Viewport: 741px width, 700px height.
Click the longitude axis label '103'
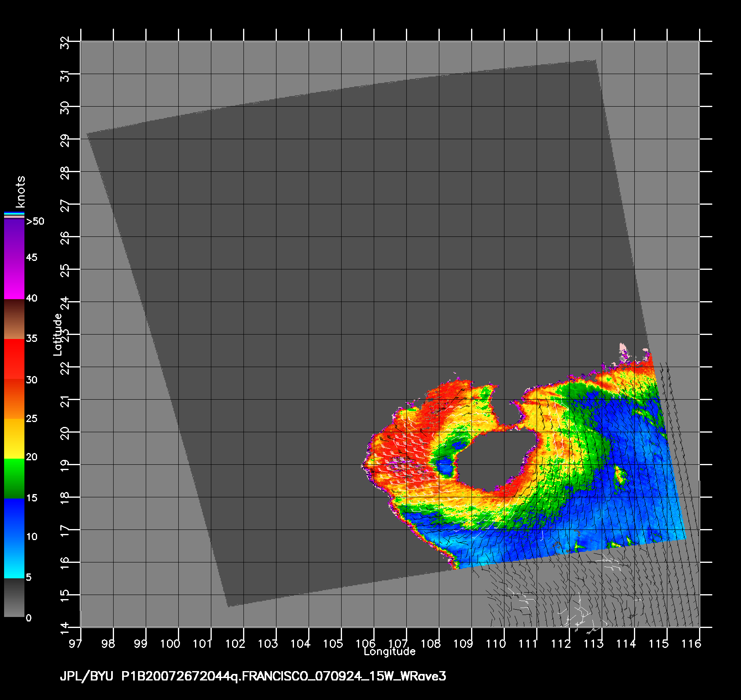click(x=267, y=644)
